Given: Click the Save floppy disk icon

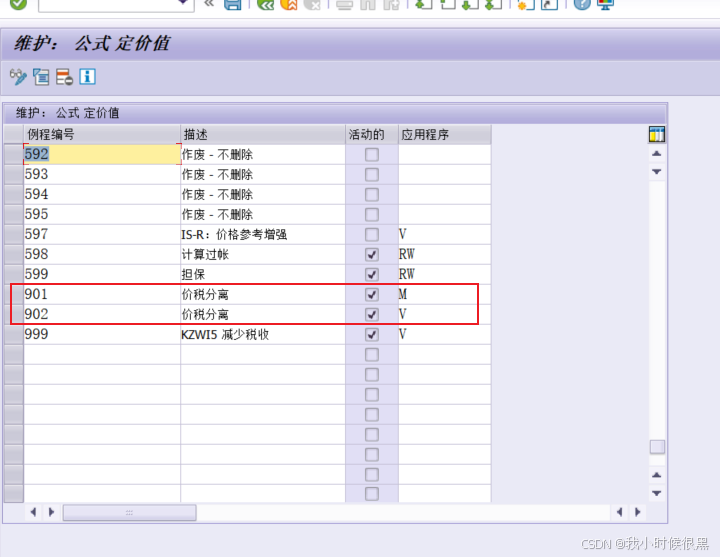Looking at the screenshot, I should [x=233, y=5].
